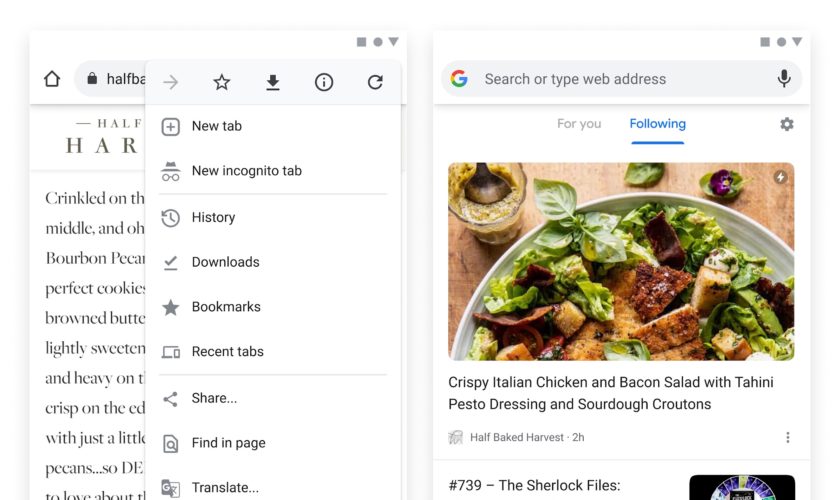Click Half Baked Harvest · 2h source text
This screenshot has width=840, height=500.
527,437
